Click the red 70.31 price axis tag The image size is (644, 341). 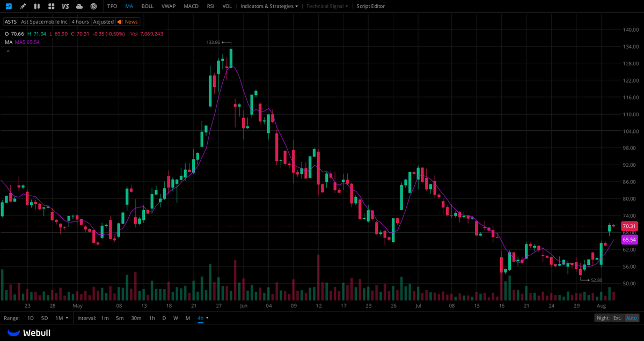coord(630,226)
